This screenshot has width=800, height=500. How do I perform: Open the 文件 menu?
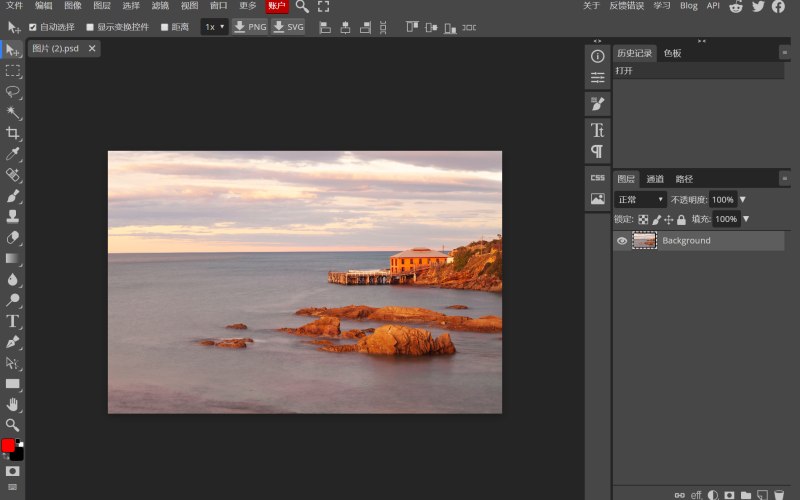coord(15,6)
